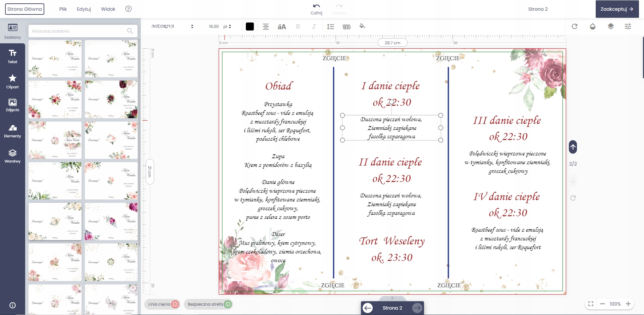The image size is (644, 315).
Task: Click the Zaakceptuj button
Action: coord(617,9)
